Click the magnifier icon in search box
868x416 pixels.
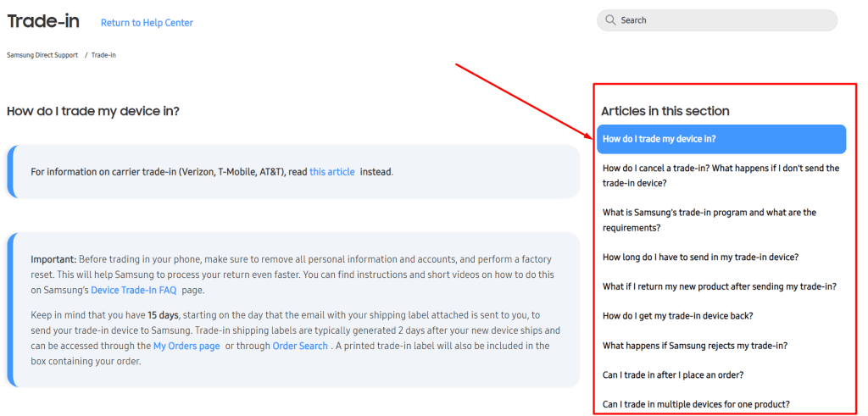[610, 20]
